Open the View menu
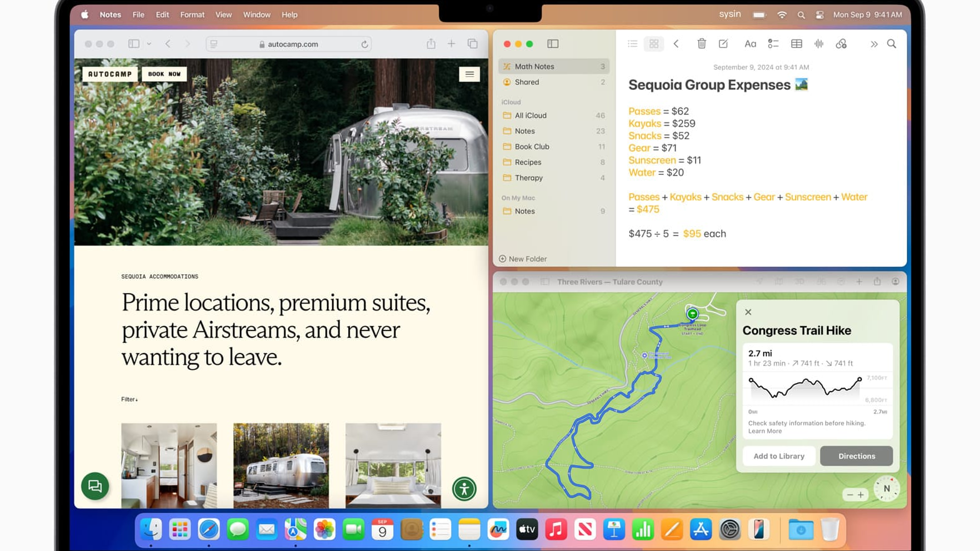Viewport: 980px width, 551px height. pos(223,14)
